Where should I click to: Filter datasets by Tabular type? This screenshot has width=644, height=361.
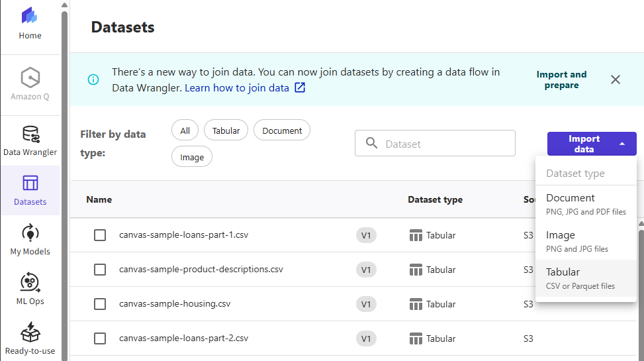coord(226,130)
